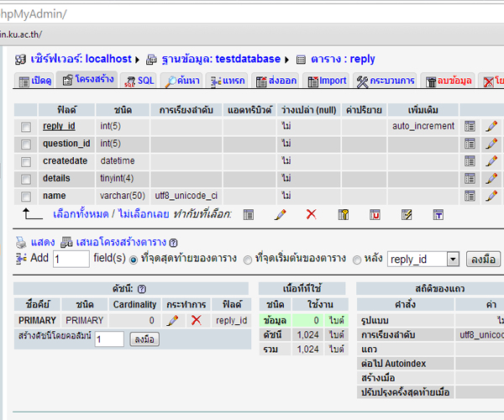Check the box for the details field
504x420 pixels.
26,179
